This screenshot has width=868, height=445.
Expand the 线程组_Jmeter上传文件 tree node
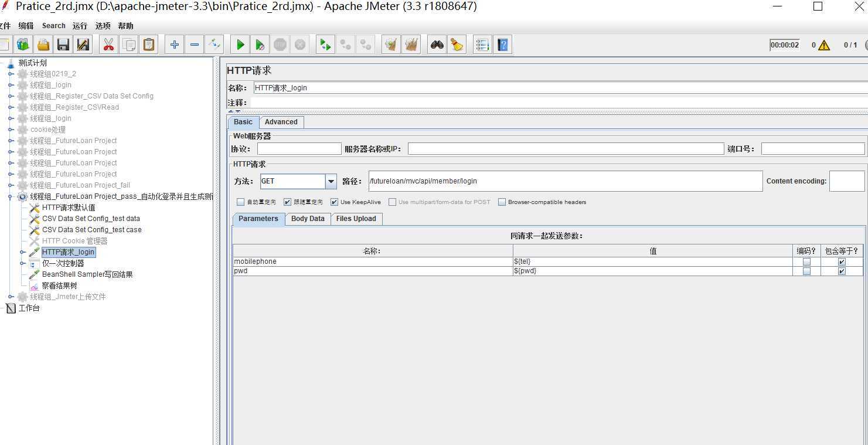pyautogui.click(x=11, y=297)
